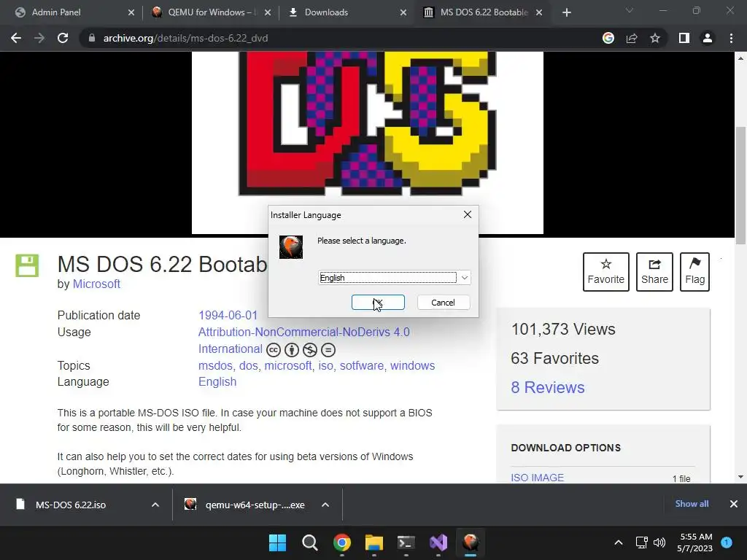The height and width of the screenshot is (560, 747).
Task: Click the share page icon in toolbar
Action: coord(632,38)
